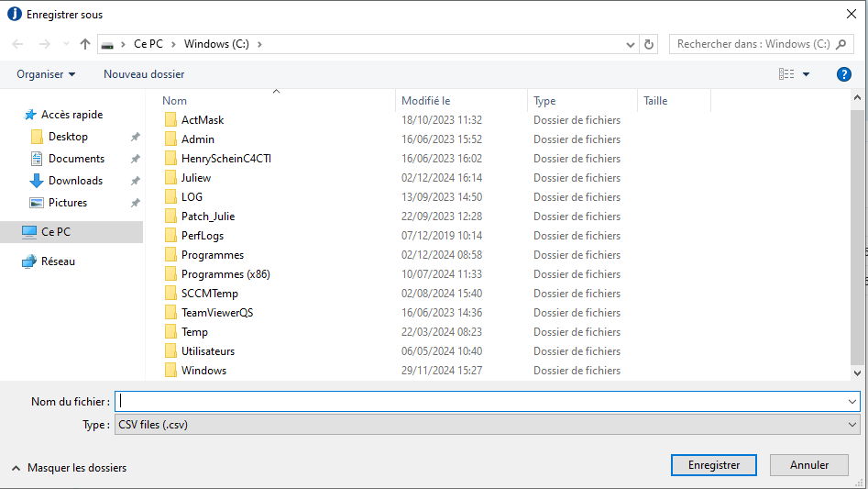Open the filename history dropdown arrow
The height and width of the screenshot is (489, 868).
point(852,402)
